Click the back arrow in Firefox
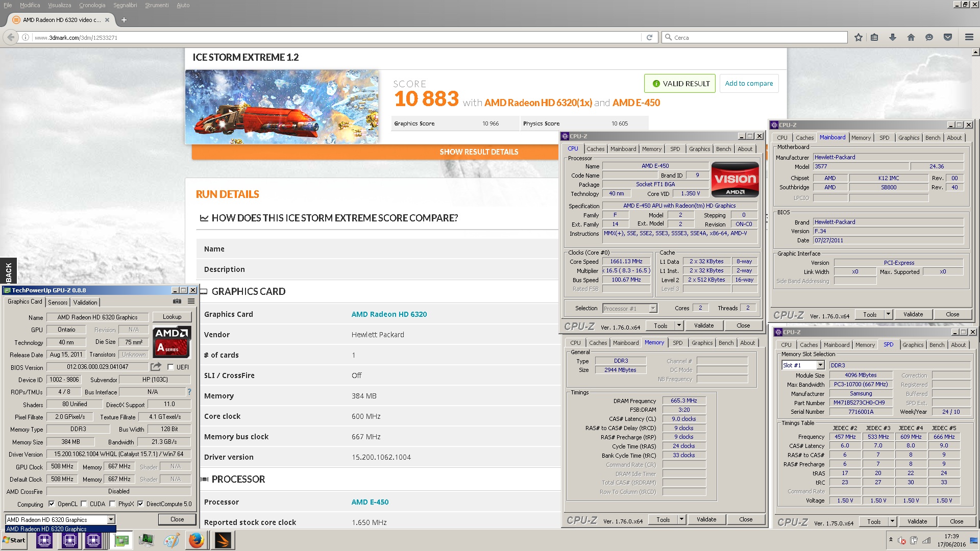Viewport: 980px width, 551px height. (x=11, y=37)
